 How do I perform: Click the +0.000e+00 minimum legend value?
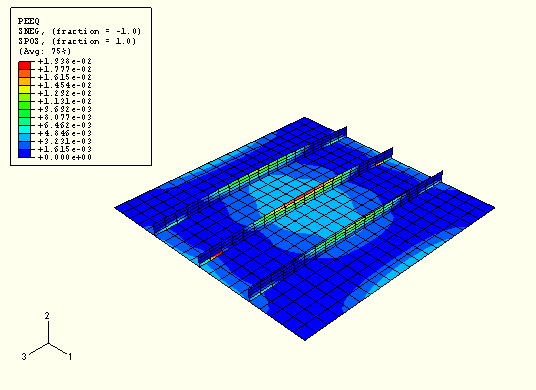click(65, 157)
